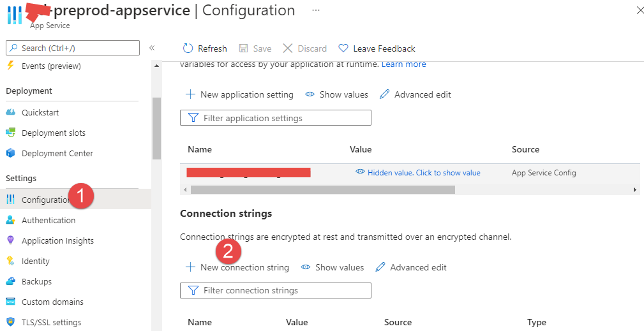The image size is (644, 331).
Task: Open Application Insights from sidebar
Action: (57, 240)
